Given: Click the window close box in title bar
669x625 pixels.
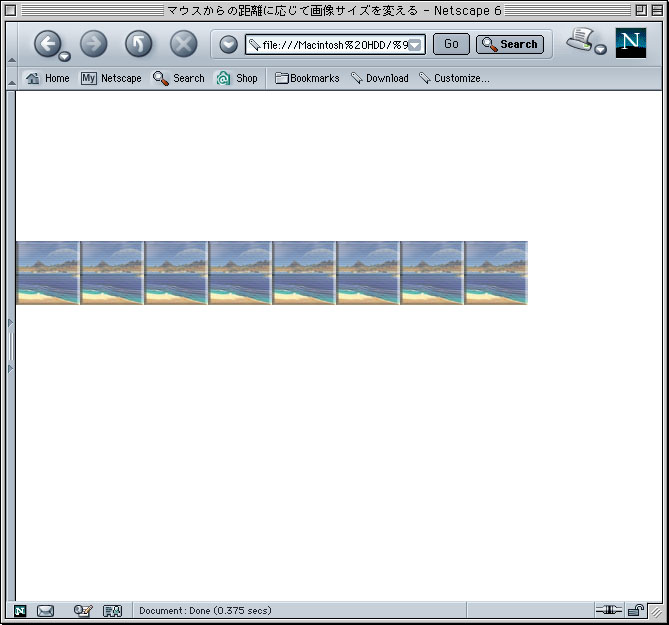Looking at the screenshot, I should 10,10.
